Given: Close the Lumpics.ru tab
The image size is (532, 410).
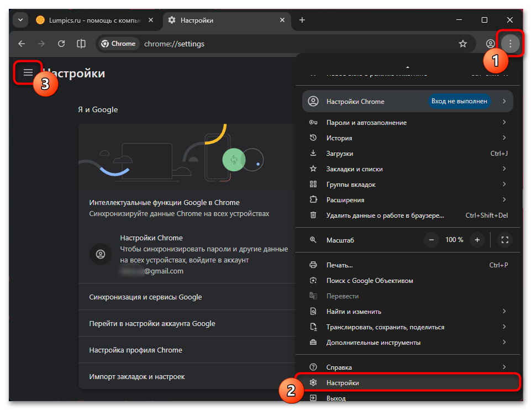Looking at the screenshot, I should coord(151,20).
